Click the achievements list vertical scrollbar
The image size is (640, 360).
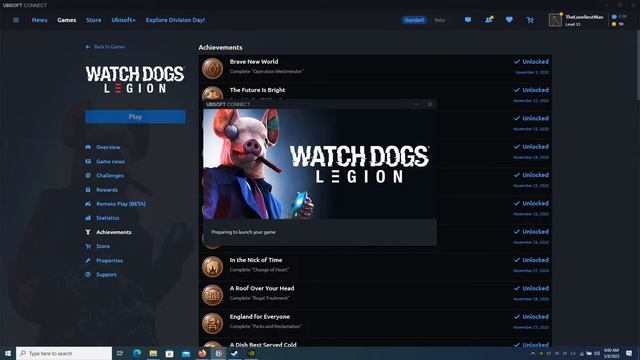click(638, 64)
